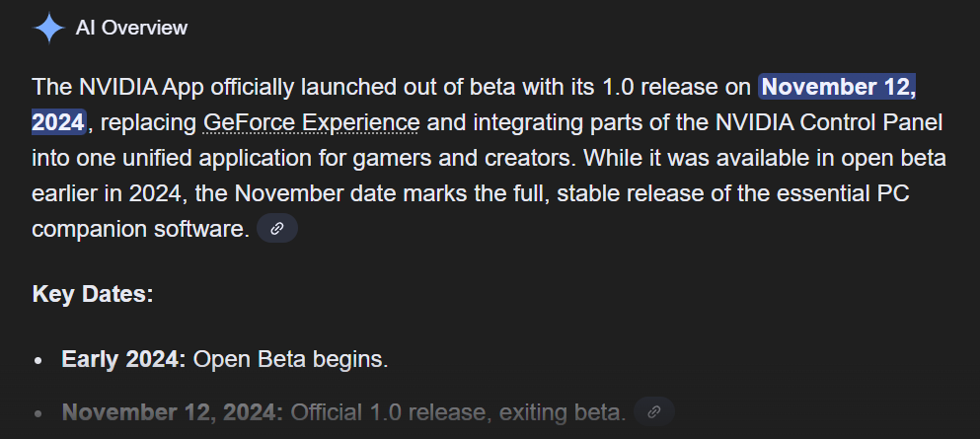Screen dimensions: 980x439
Task: Click the bold "November 12, 2024:" bullet label
Action: pyautogui.click(x=173, y=411)
